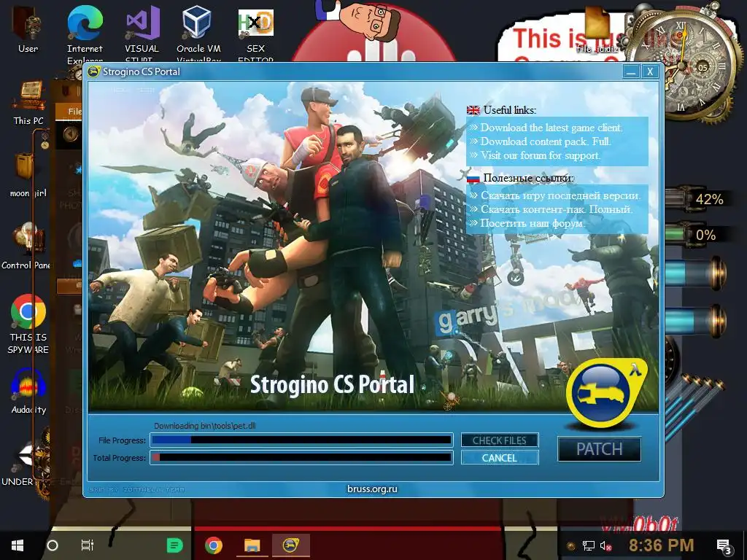
Task: Open the User desktop icon
Action: [x=28, y=28]
